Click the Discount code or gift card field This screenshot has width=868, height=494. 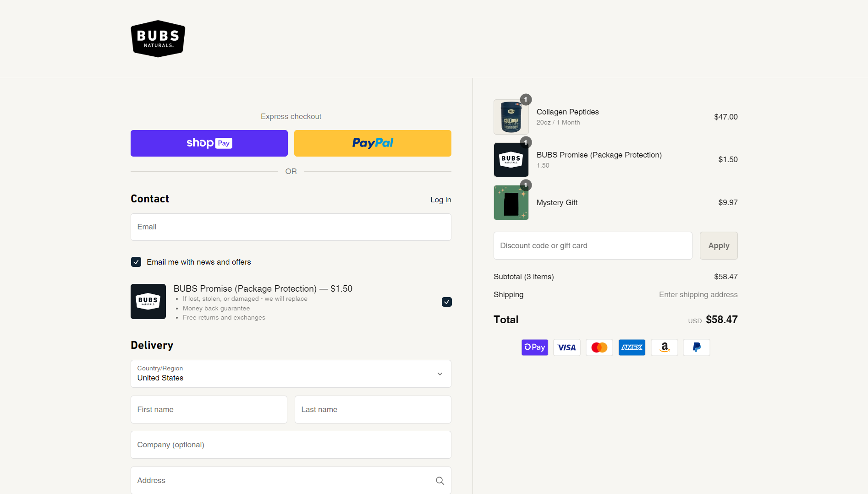pos(593,245)
